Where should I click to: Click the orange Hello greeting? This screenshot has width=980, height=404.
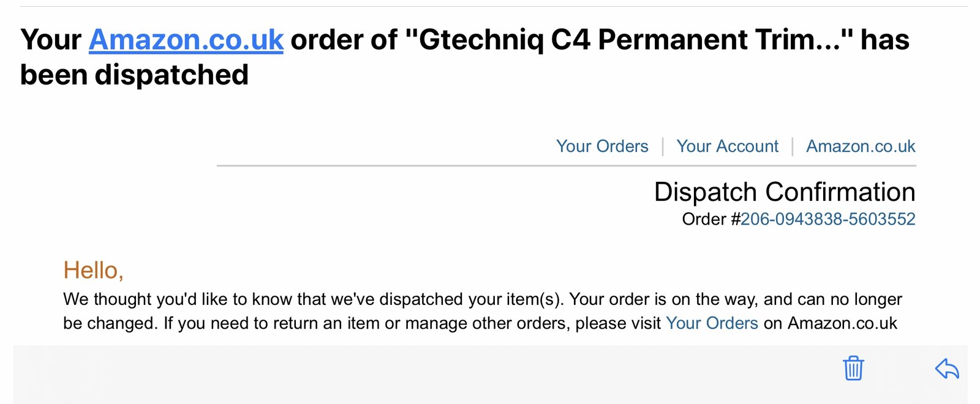click(93, 271)
